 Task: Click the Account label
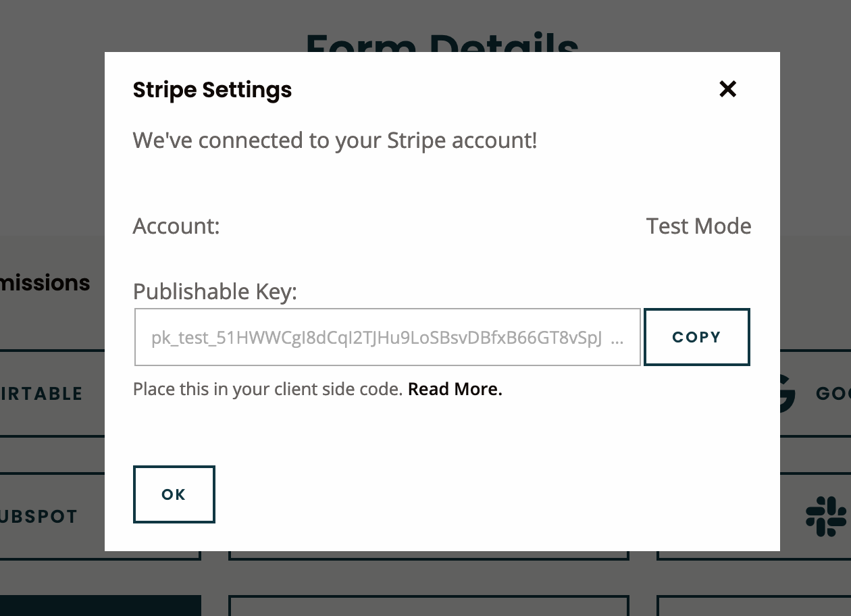pyautogui.click(x=176, y=226)
